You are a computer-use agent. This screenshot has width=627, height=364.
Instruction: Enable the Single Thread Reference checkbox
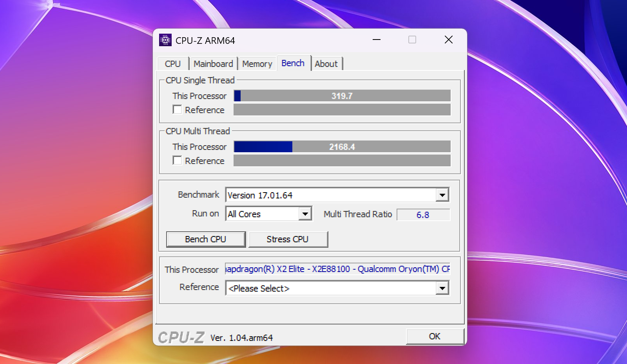pos(177,110)
